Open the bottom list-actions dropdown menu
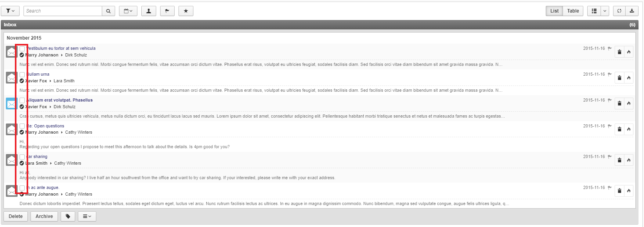644x227 pixels. (87, 216)
